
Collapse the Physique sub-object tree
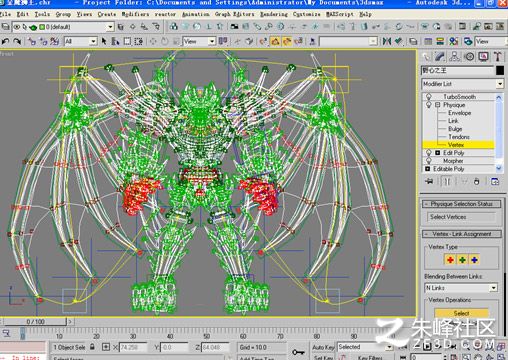[x=437, y=105]
